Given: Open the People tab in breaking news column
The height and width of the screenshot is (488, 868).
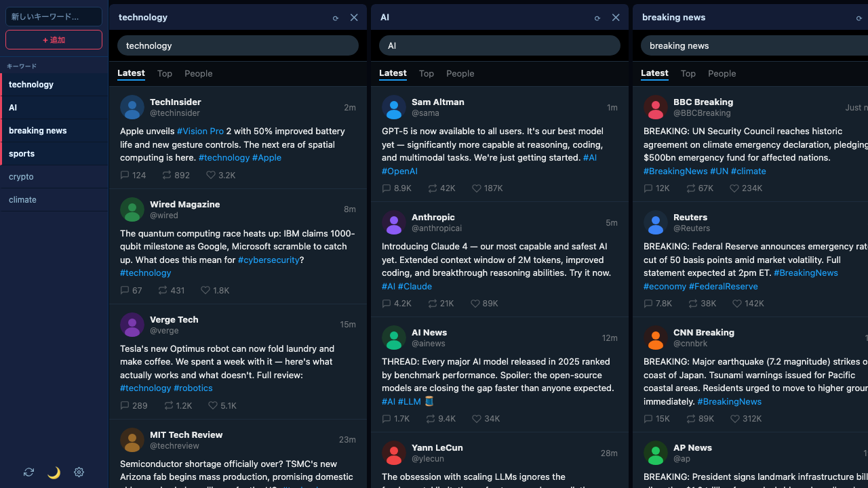Looking at the screenshot, I should (x=722, y=73).
